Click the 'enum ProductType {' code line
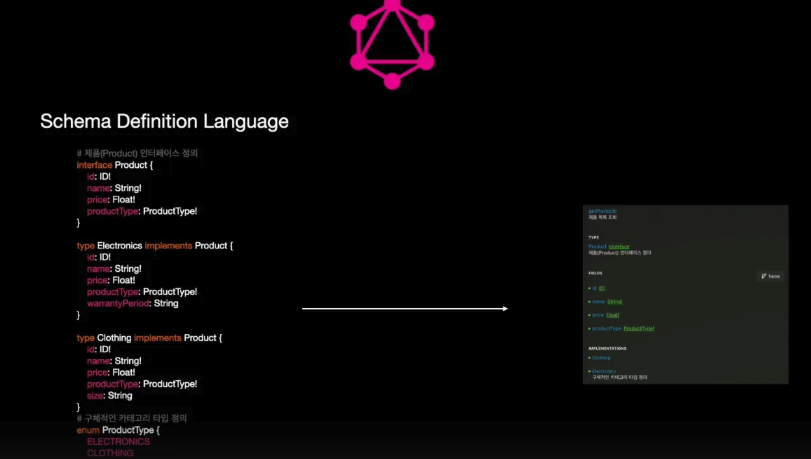The width and height of the screenshot is (811, 459). click(118, 431)
